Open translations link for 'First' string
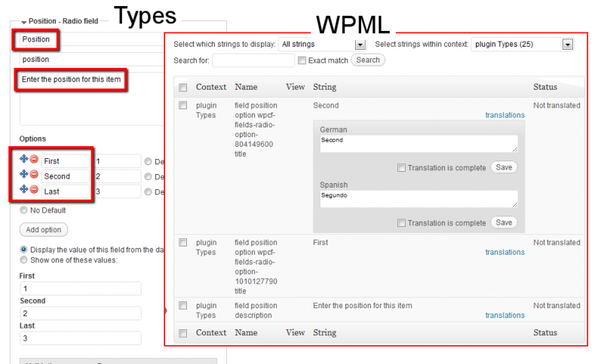 (504, 252)
